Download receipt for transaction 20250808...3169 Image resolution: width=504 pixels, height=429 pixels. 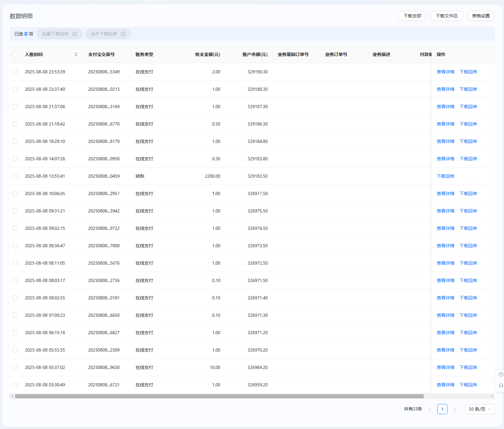coord(468,107)
